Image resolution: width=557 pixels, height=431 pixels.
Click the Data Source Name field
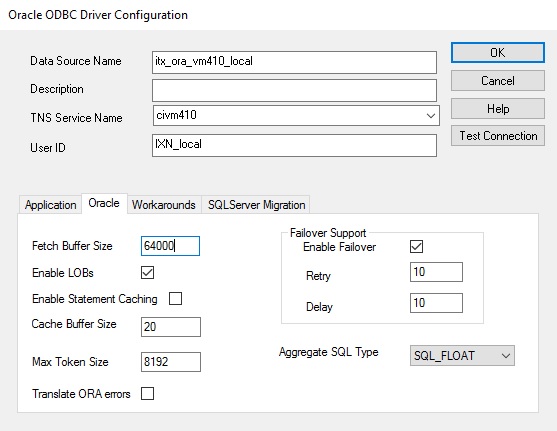click(x=294, y=62)
